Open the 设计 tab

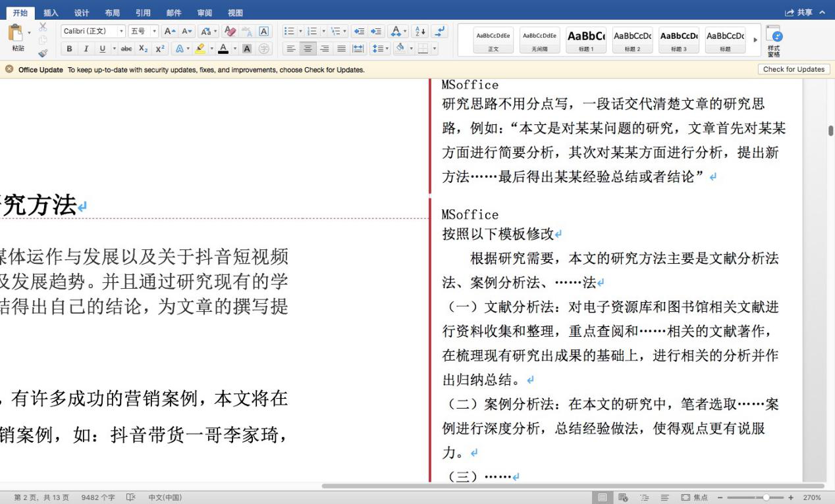pyautogui.click(x=82, y=13)
